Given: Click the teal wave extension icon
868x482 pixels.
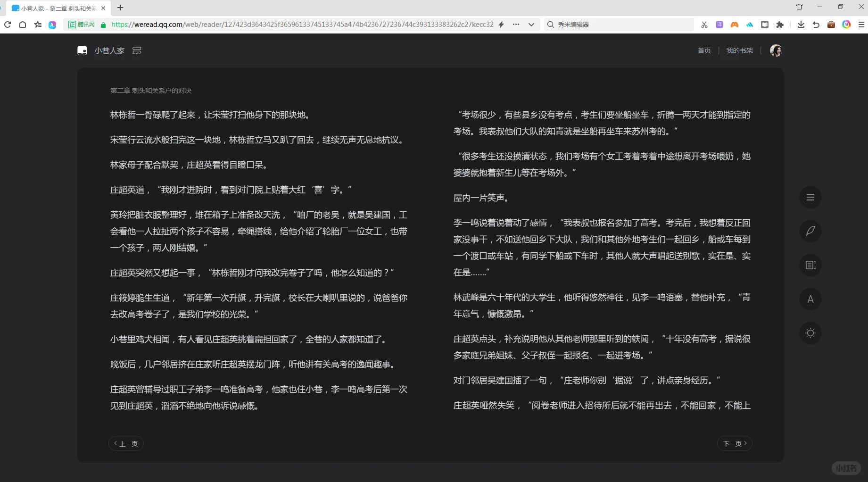Looking at the screenshot, I should [x=750, y=25].
